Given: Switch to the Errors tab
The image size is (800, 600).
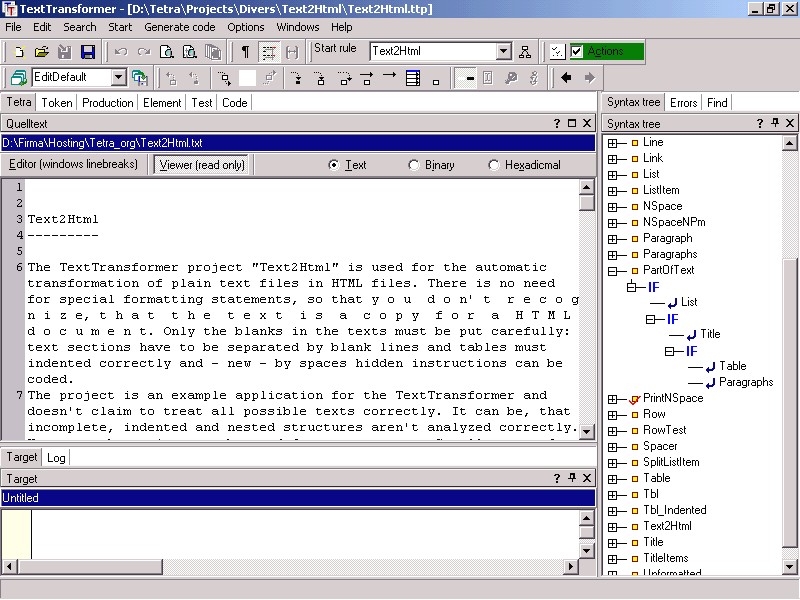Looking at the screenshot, I should point(684,102).
